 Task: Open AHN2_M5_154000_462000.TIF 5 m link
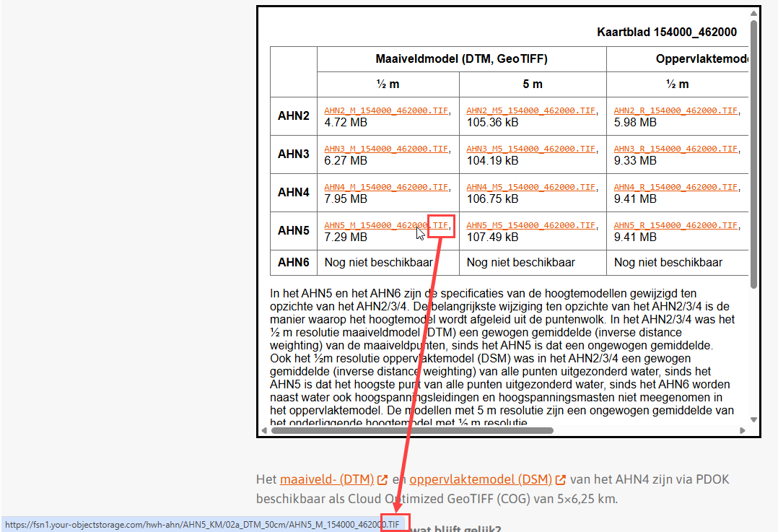tap(530, 111)
